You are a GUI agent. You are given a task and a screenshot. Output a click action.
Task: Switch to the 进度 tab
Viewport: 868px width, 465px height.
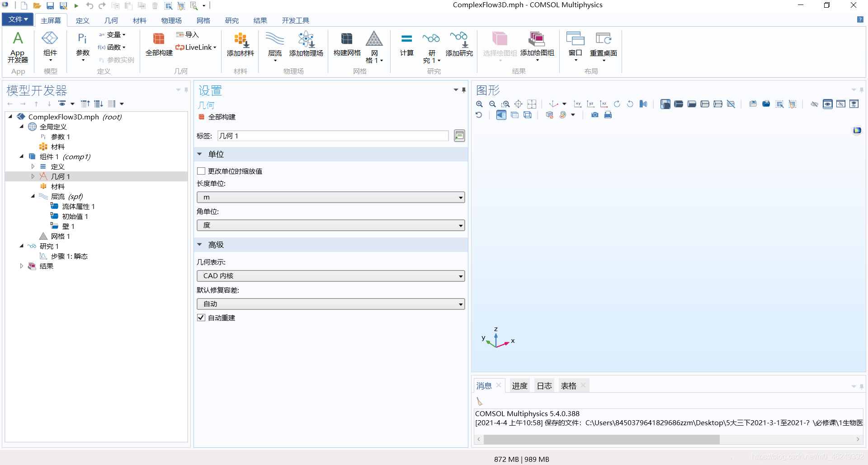(x=519, y=386)
